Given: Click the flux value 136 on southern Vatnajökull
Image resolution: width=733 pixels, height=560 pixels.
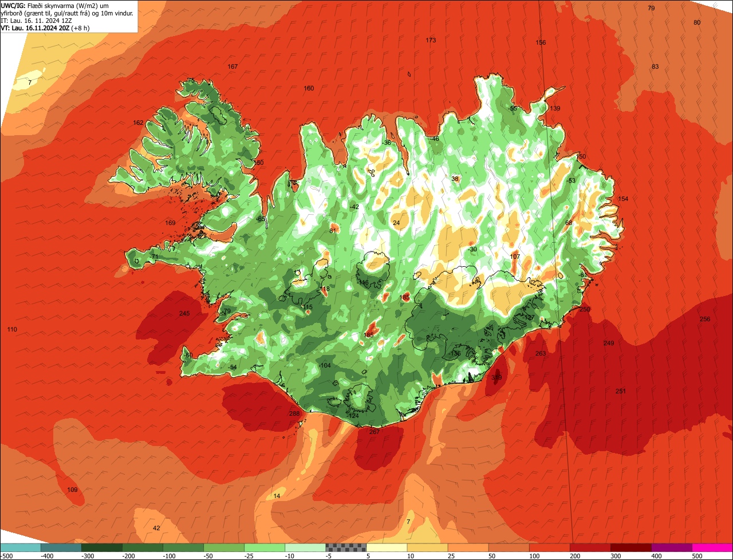Looking at the screenshot, I should tap(455, 353).
